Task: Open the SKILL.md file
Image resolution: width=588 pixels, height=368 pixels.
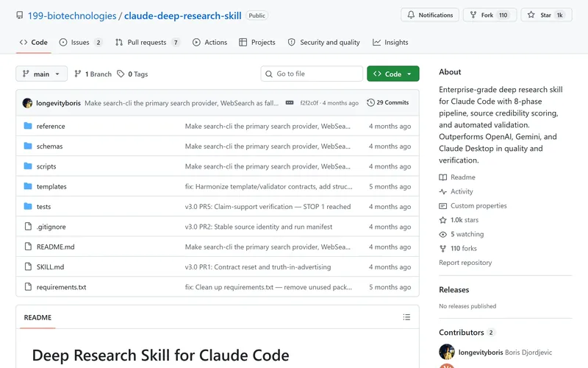Action: (50, 267)
